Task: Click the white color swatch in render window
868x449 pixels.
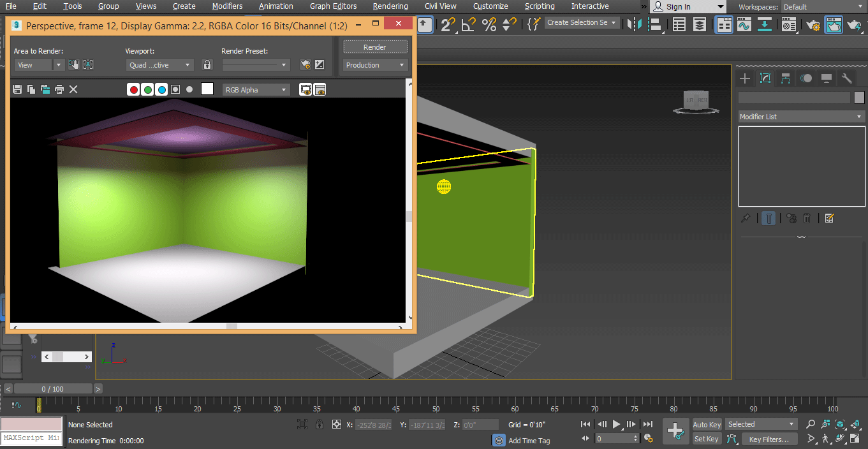Action: (207, 89)
